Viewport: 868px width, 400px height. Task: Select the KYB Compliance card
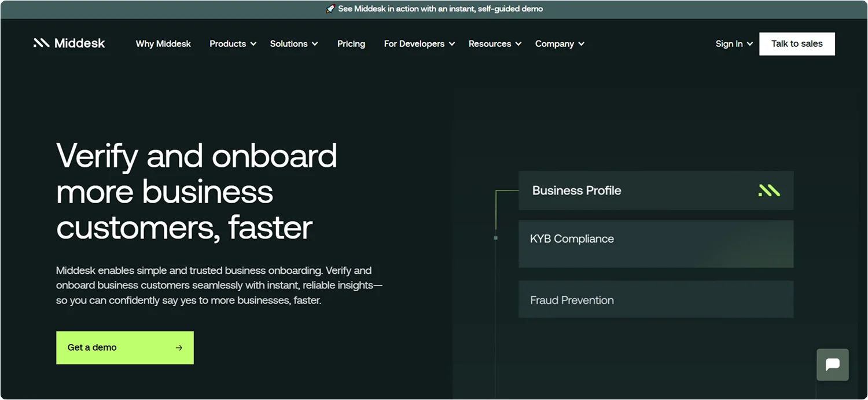[656, 244]
